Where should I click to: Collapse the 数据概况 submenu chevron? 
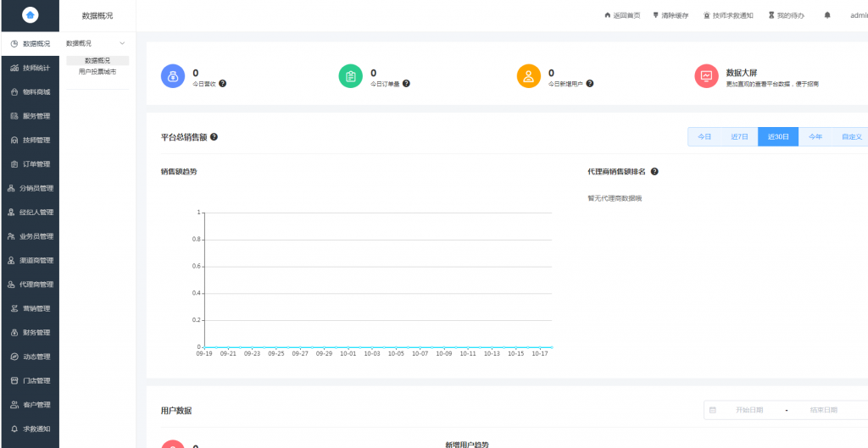(122, 43)
